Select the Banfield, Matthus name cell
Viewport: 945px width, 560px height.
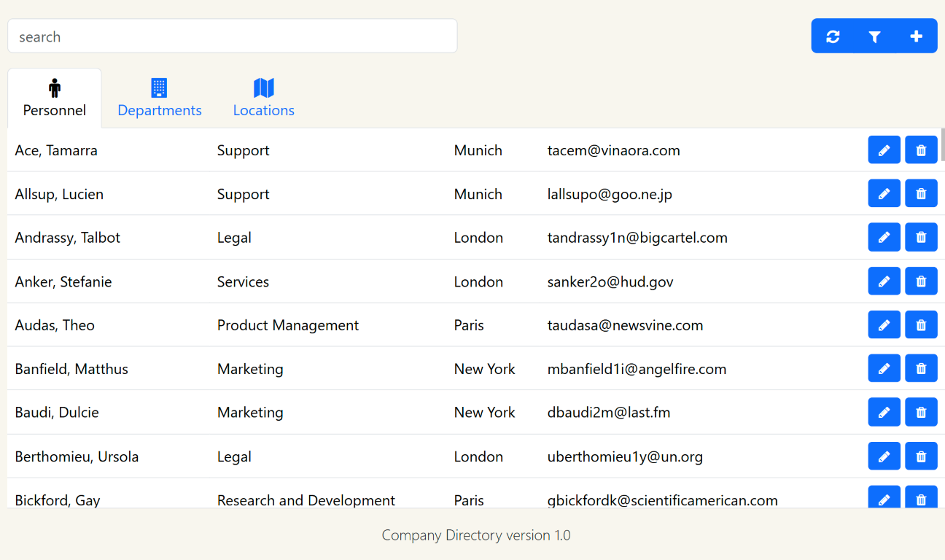click(71, 369)
